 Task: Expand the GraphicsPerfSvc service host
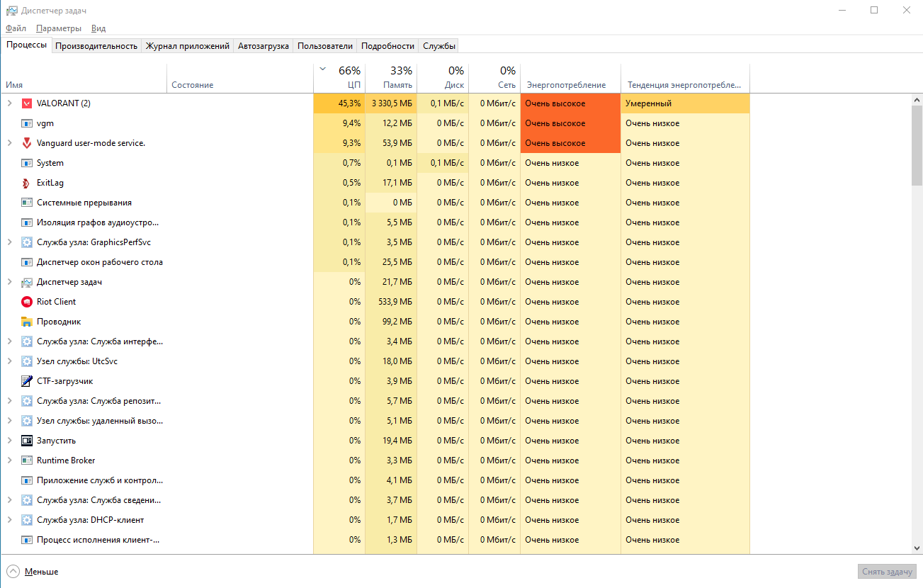(9, 242)
